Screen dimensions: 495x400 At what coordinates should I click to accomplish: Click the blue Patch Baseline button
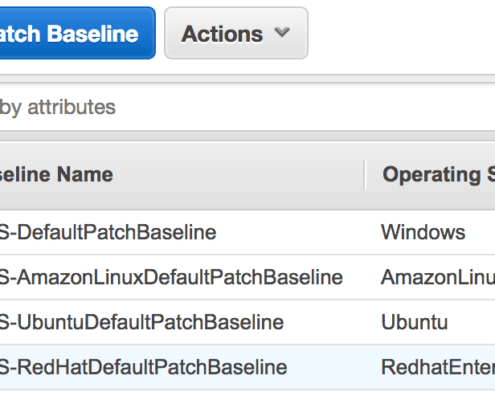77,33
